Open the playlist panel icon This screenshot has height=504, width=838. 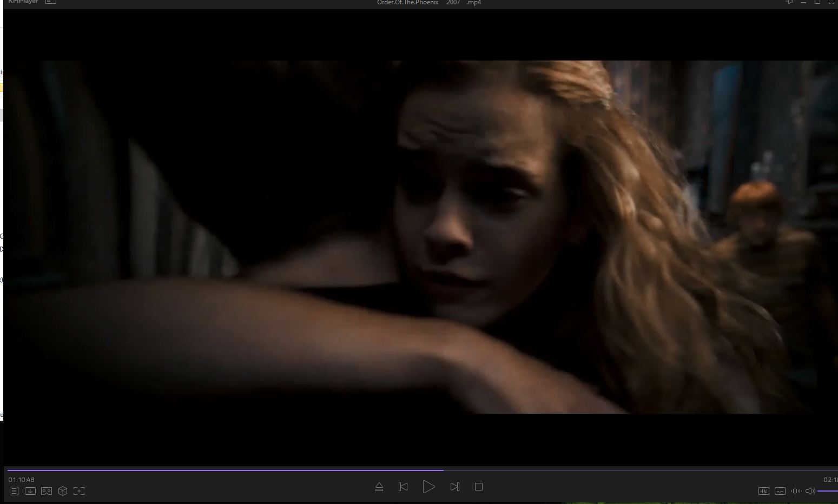coord(14,491)
